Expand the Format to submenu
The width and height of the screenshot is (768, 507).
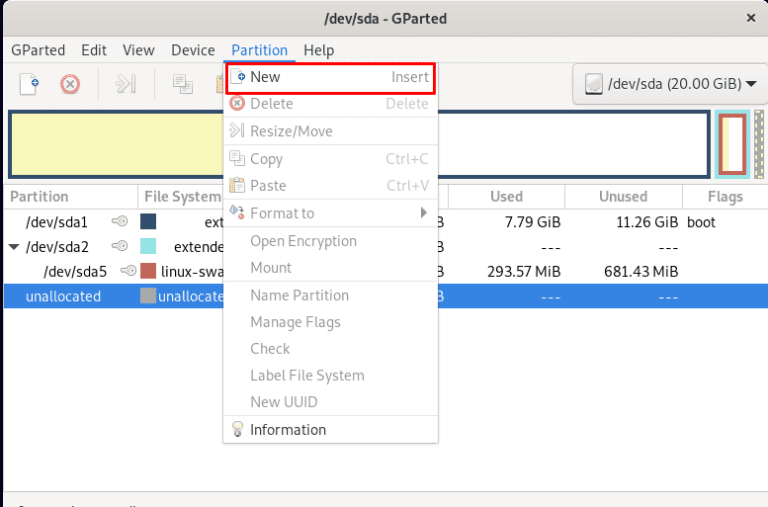[x=329, y=213]
